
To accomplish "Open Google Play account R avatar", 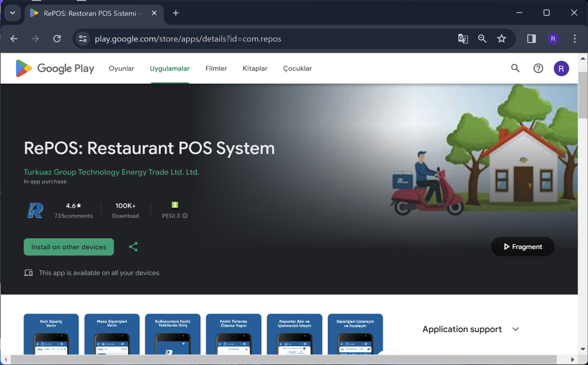I will pos(561,68).
